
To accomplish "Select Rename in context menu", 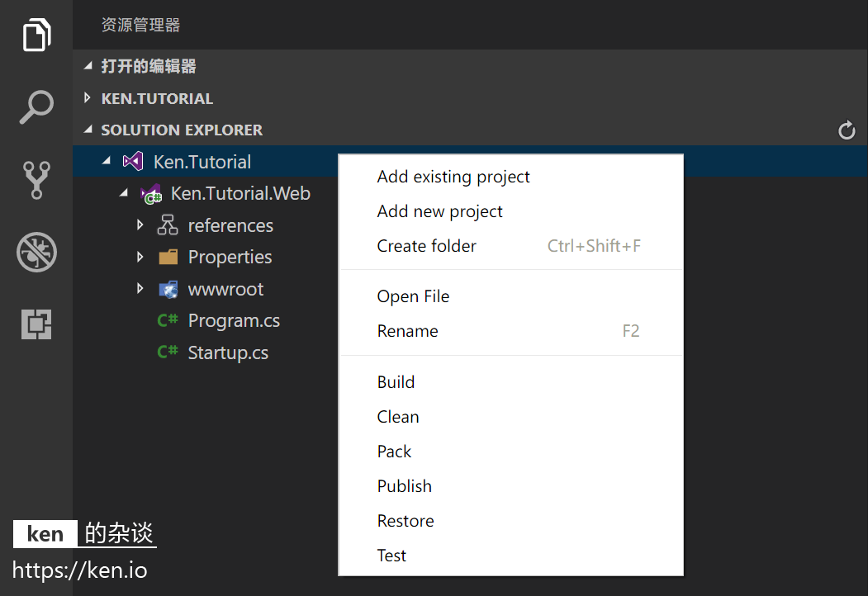I will click(x=510, y=331).
